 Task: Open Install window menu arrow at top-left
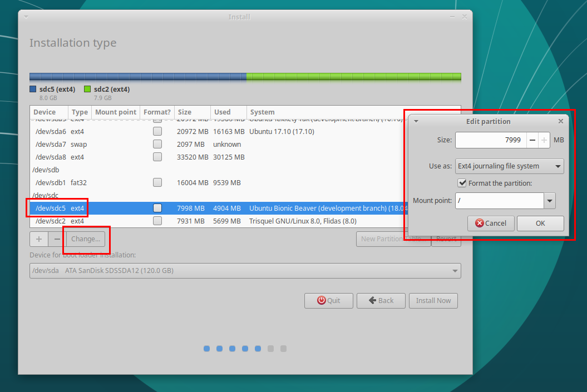[26, 17]
